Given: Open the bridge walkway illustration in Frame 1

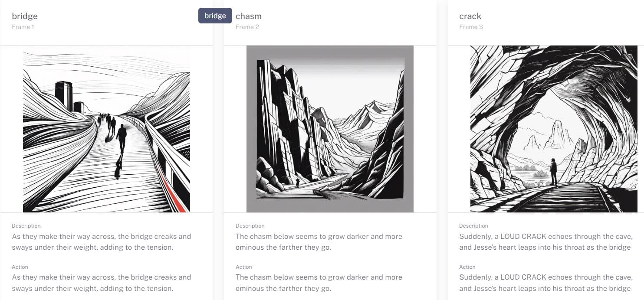Looking at the screenshot, I should (x=106, y=129).
